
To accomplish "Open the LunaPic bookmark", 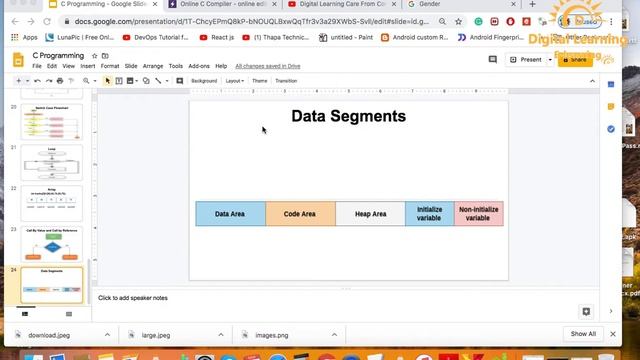I will point(79,38).
